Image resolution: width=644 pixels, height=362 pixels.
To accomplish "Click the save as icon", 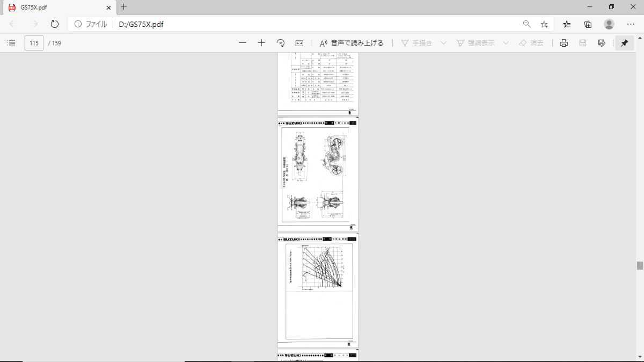I will coord(602,43).
